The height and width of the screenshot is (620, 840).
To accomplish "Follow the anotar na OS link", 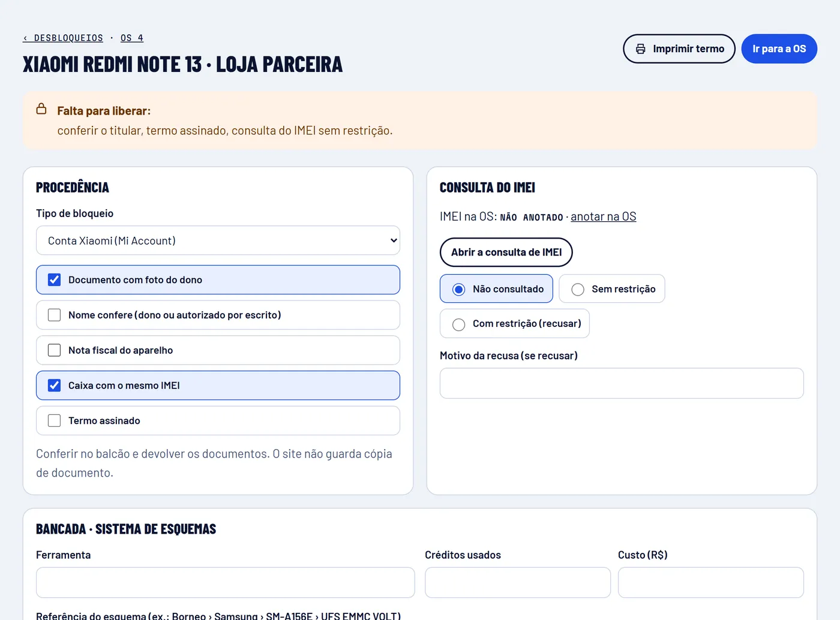I will (603, 216).
